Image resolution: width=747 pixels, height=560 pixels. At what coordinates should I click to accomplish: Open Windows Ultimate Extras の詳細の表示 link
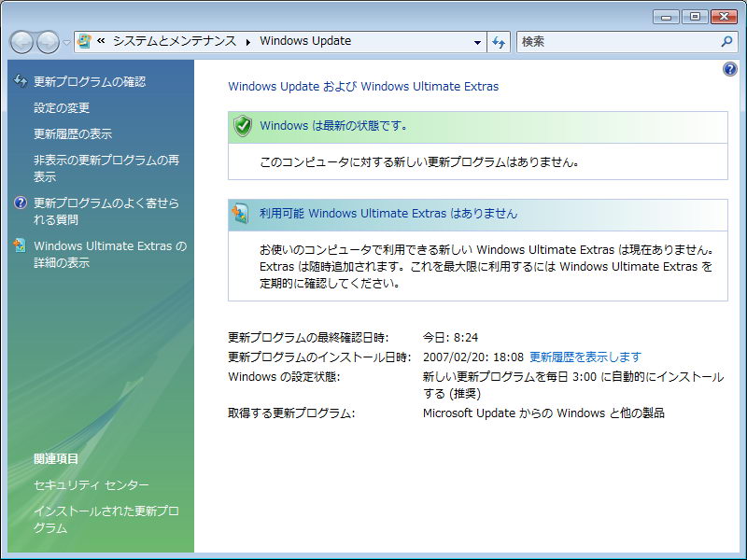(x=110, y=254)
